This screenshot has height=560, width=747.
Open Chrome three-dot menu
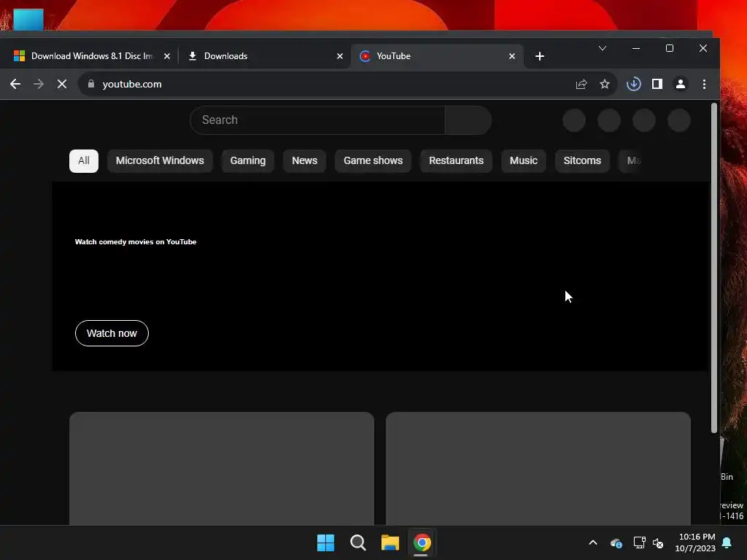[x=704, y=85]
